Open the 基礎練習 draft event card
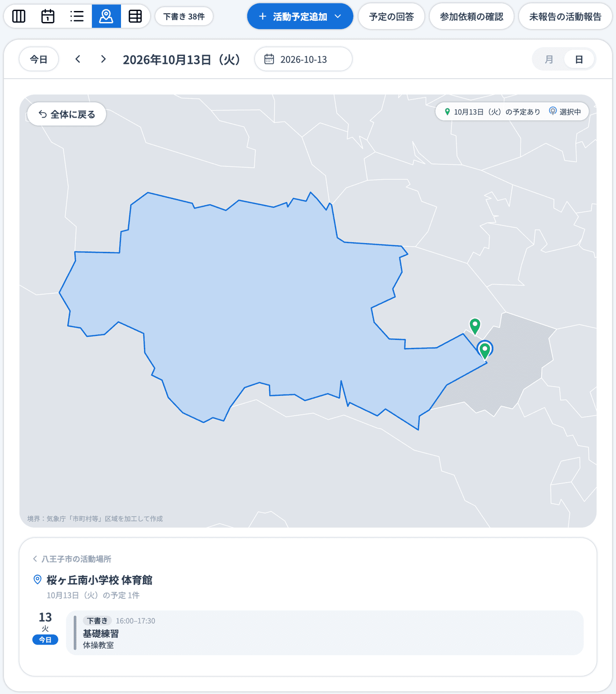 (325, 632)
